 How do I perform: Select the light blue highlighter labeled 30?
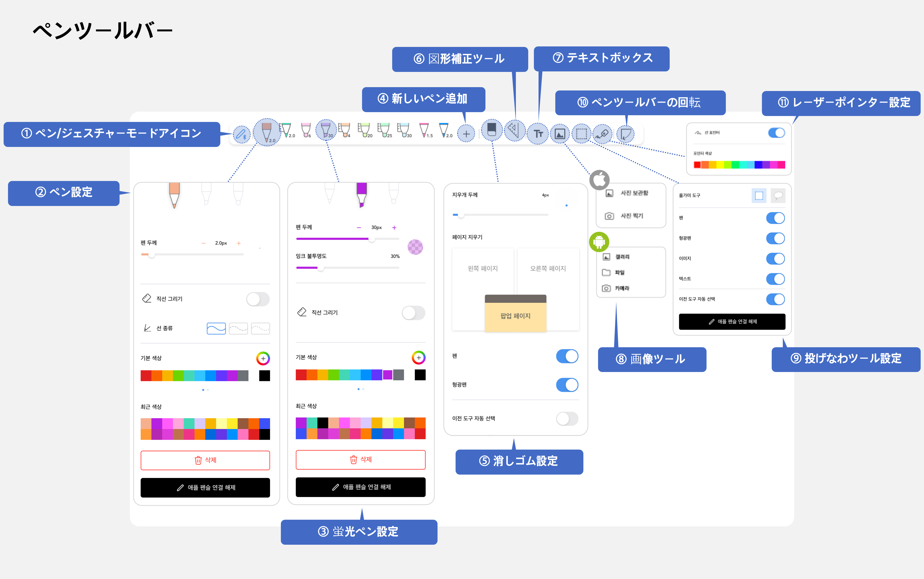click(x=404, y=130)
